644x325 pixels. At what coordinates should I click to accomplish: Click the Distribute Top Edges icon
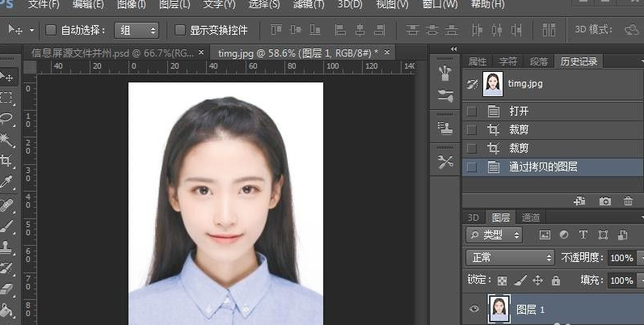click(x=412, y=30)
